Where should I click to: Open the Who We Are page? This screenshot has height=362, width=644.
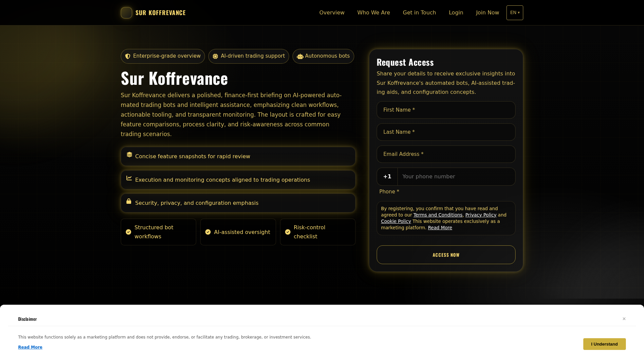[x=374, y=13]
